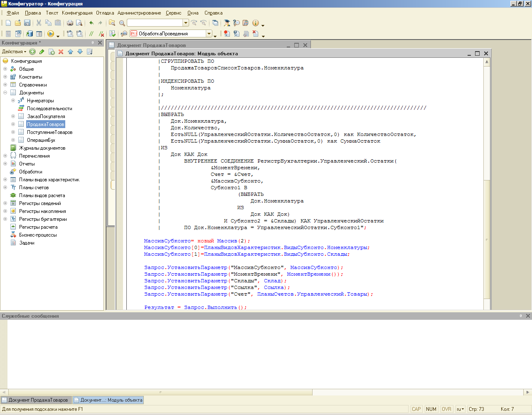Pin the Служебные сообщения panel
The width and height of the screenshot is (532, 415).
520,316
